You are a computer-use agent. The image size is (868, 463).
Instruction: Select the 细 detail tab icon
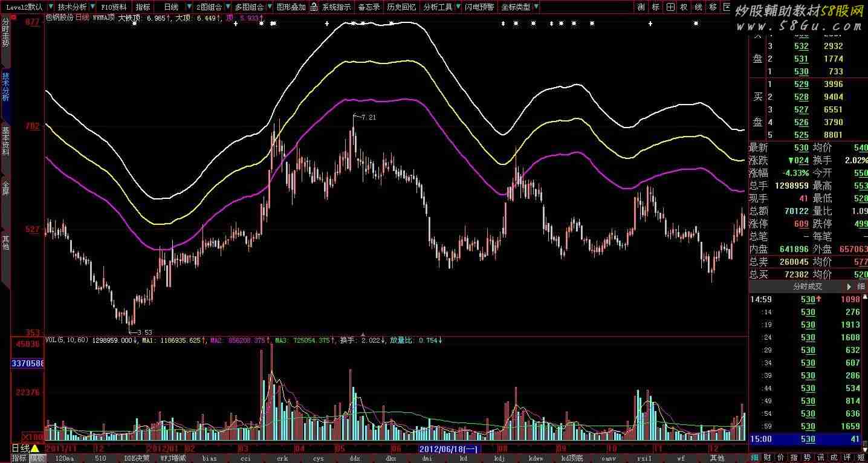click(756, 458)
